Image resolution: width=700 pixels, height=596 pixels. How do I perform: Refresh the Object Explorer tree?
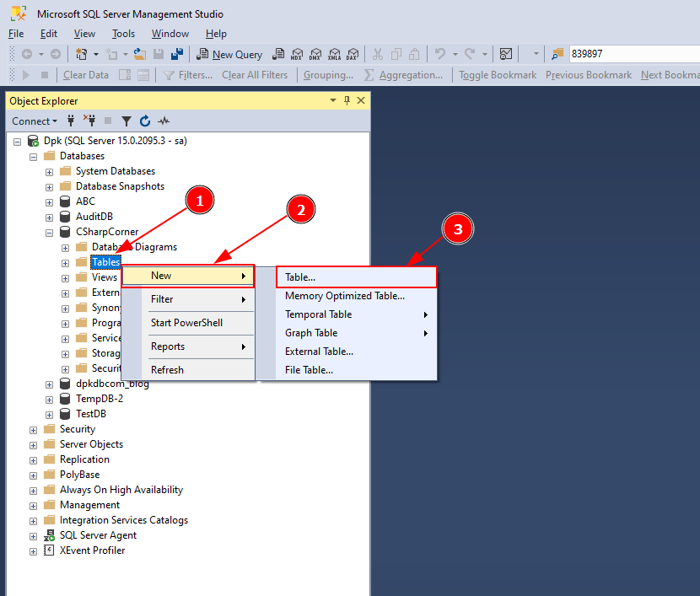tap(144, 121)
